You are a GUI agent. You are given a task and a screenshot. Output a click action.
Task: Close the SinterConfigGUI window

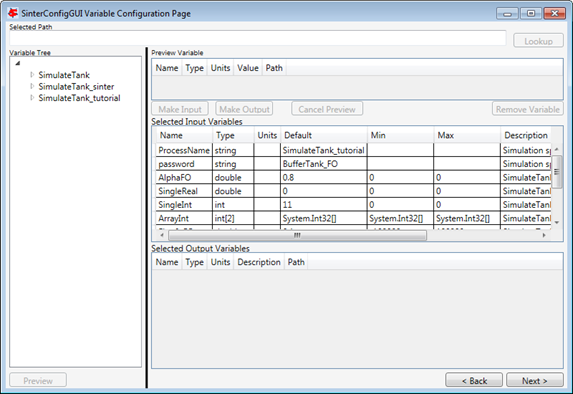(555, 14)
